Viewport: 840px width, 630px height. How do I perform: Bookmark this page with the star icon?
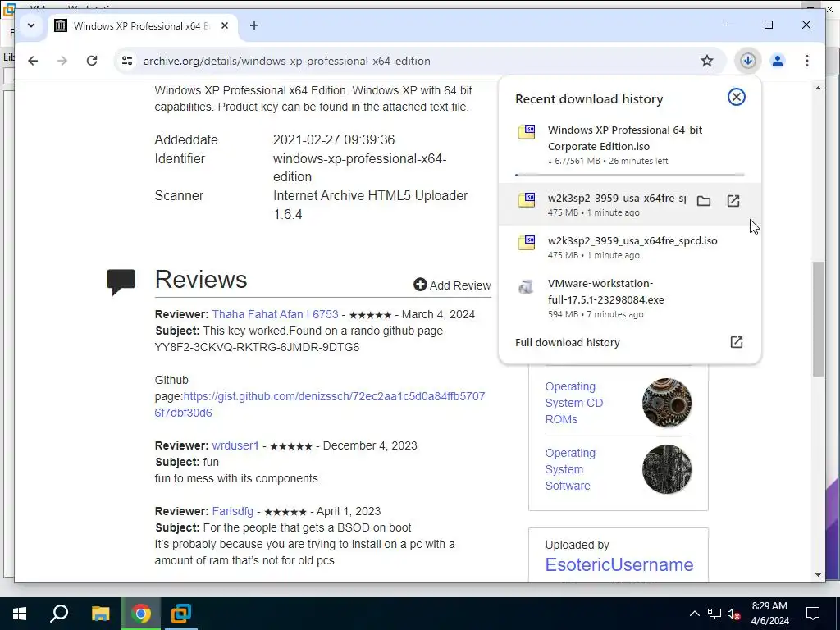707,61
